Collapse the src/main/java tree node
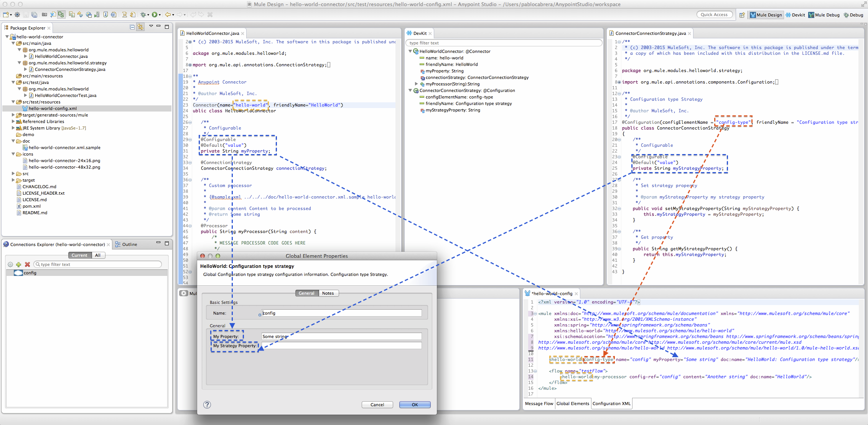Viewport: 868px width, 425px height. click(x=13, y=43)
